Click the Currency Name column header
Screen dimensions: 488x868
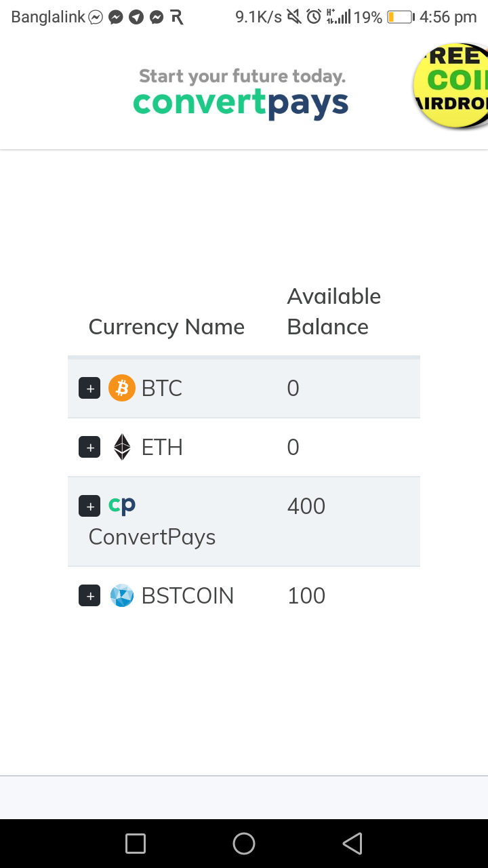click(166, 327)
